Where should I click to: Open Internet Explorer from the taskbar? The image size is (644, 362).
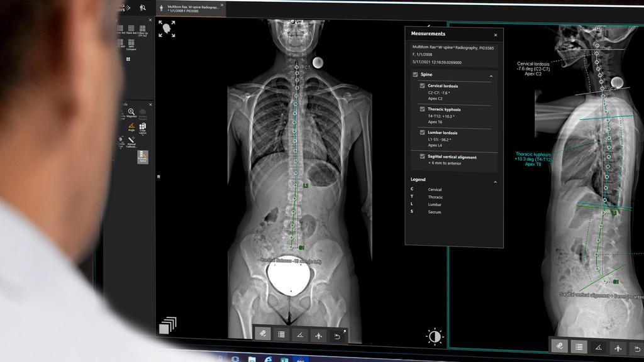(x=268, y=359)
